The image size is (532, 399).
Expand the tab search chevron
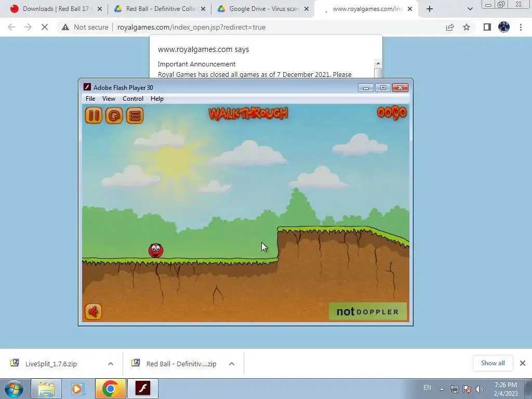[x=470, y=9]
